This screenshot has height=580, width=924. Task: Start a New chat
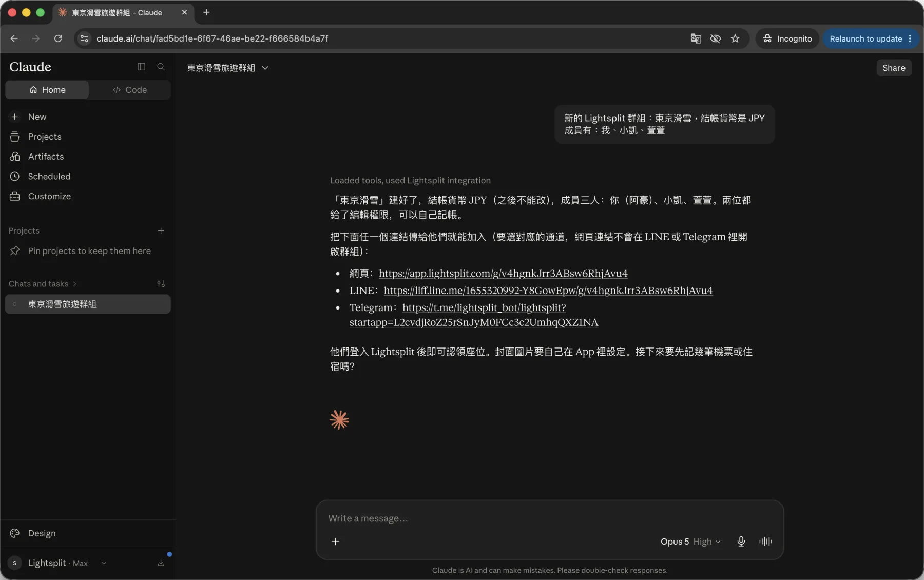88,117
